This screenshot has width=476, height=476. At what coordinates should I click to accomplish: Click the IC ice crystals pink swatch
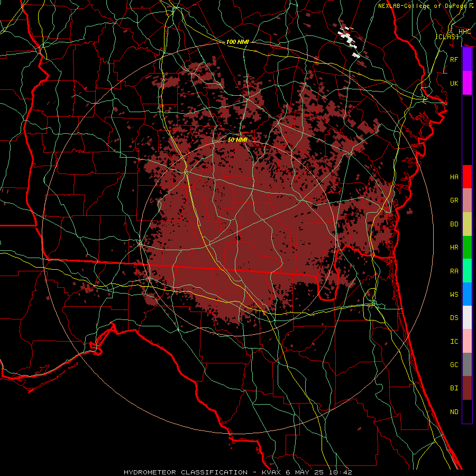[467, 341]
